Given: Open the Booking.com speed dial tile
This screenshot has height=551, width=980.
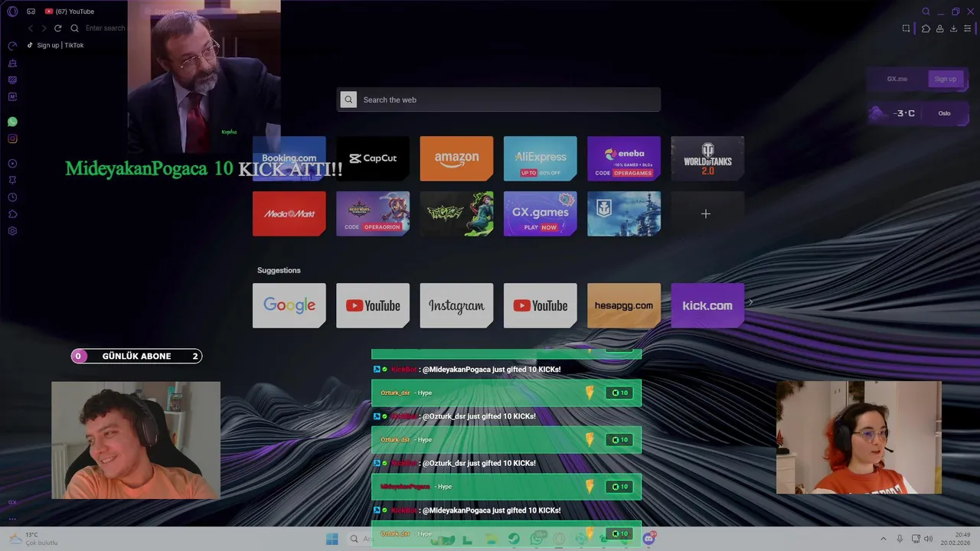Looking at the screenshot, I should point(289,158).
